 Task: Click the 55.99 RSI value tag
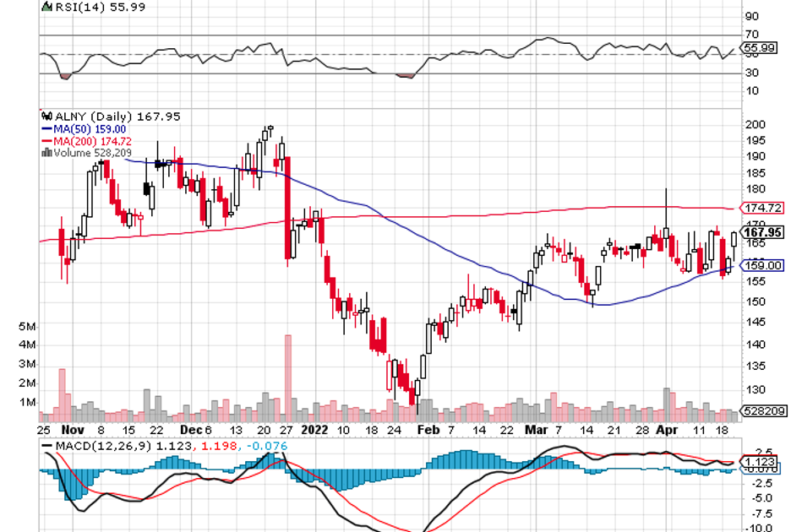(x=760, y=48)
